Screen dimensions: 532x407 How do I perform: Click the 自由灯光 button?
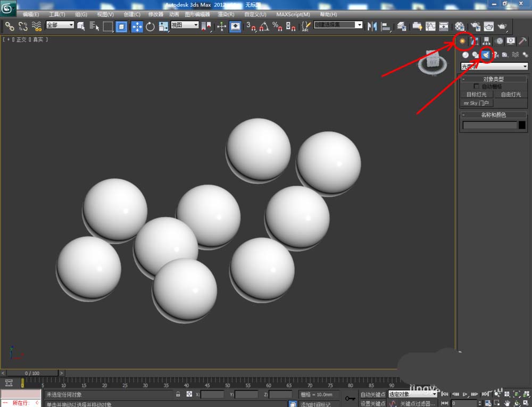[x=511, y=95]
